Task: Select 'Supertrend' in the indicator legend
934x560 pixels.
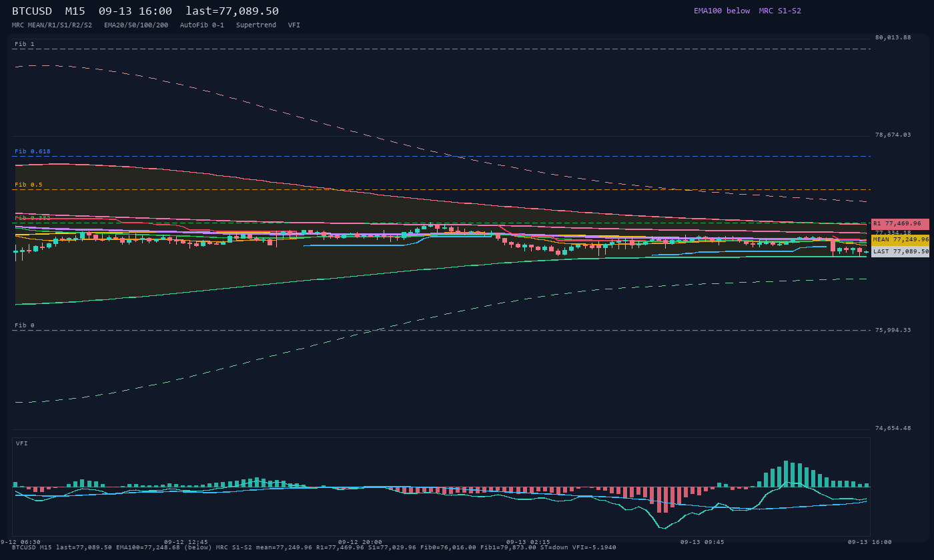Action: [x=256, y=25]
